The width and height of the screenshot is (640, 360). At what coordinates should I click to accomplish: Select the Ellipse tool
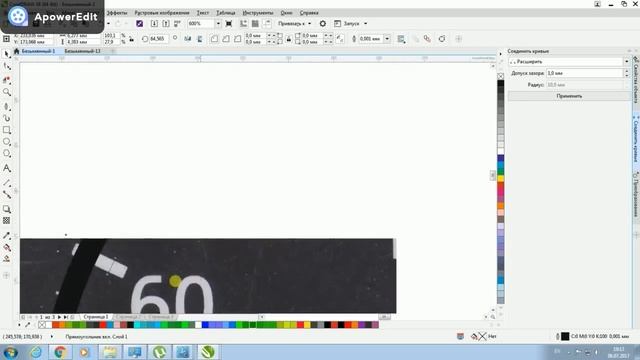pos(7,142)
